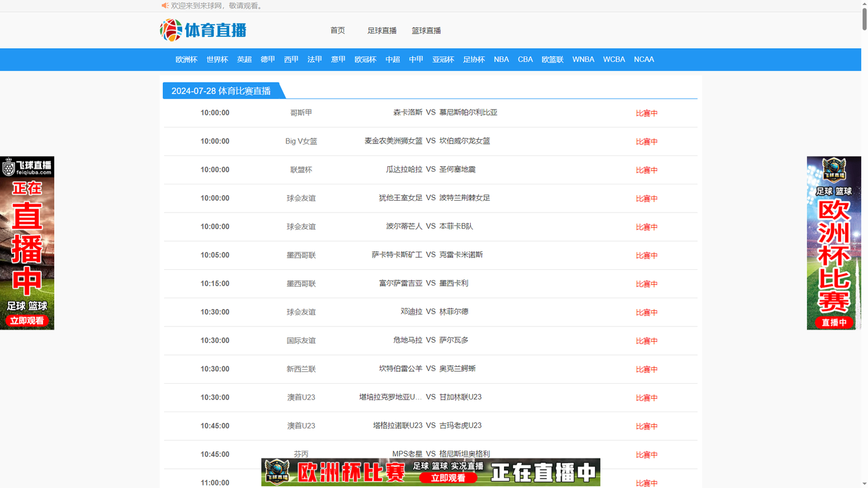868x488 pixels.
Task: Click team name 克雷卡米诺斯
Action: (x=461, y=254)
